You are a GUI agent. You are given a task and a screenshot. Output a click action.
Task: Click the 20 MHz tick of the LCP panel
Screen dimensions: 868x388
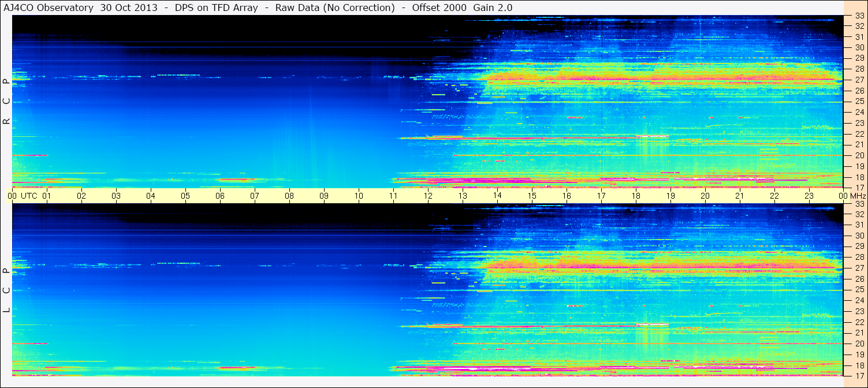coord(859,344)
